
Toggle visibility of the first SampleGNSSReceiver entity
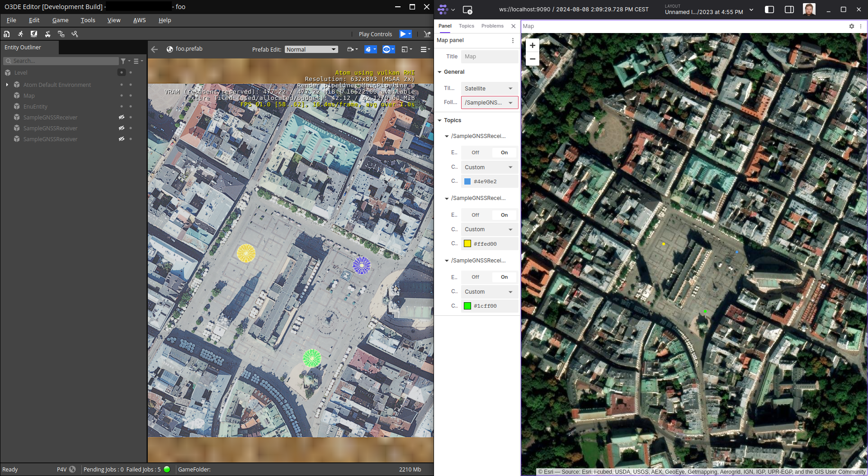[x=121, y=117]
